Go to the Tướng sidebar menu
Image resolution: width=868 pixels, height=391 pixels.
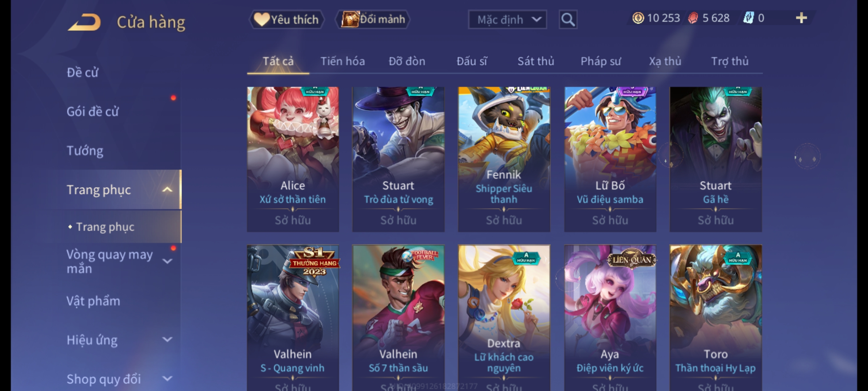point(85,151)
